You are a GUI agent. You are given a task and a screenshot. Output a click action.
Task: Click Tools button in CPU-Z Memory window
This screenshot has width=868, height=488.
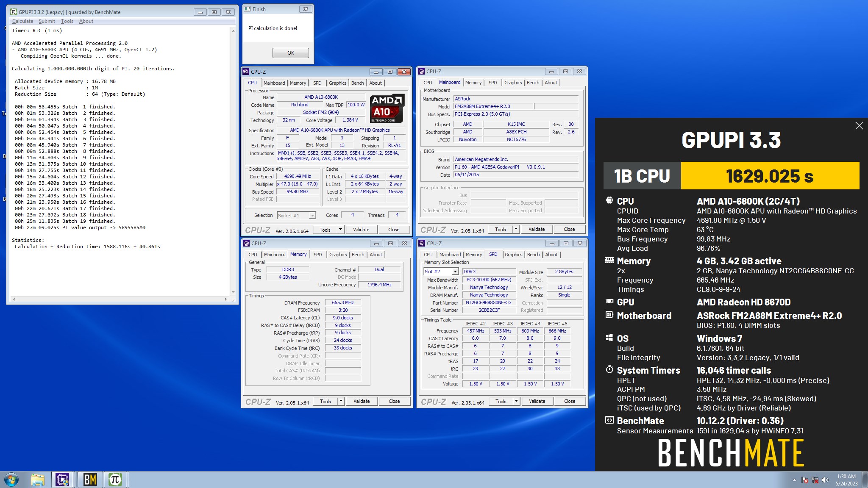[x=325, y=401]
